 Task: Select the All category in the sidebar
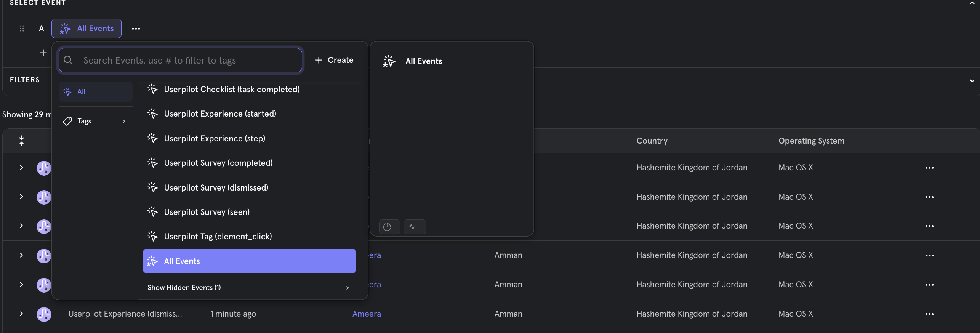tap(95, 92)
